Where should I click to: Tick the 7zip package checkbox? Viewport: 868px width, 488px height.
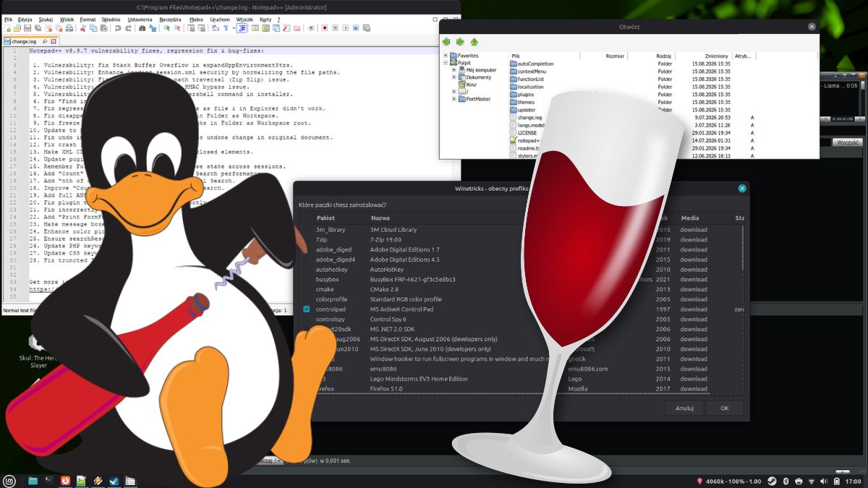pos(307,239)
